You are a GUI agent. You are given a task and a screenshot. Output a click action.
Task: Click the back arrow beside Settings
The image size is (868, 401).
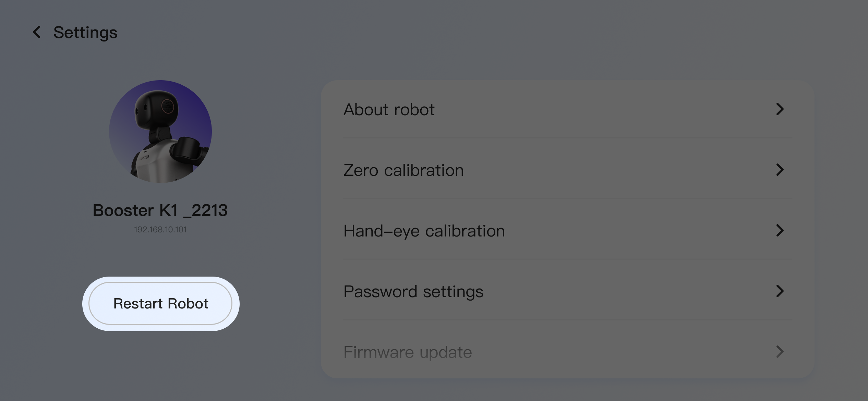coord(37,32)
